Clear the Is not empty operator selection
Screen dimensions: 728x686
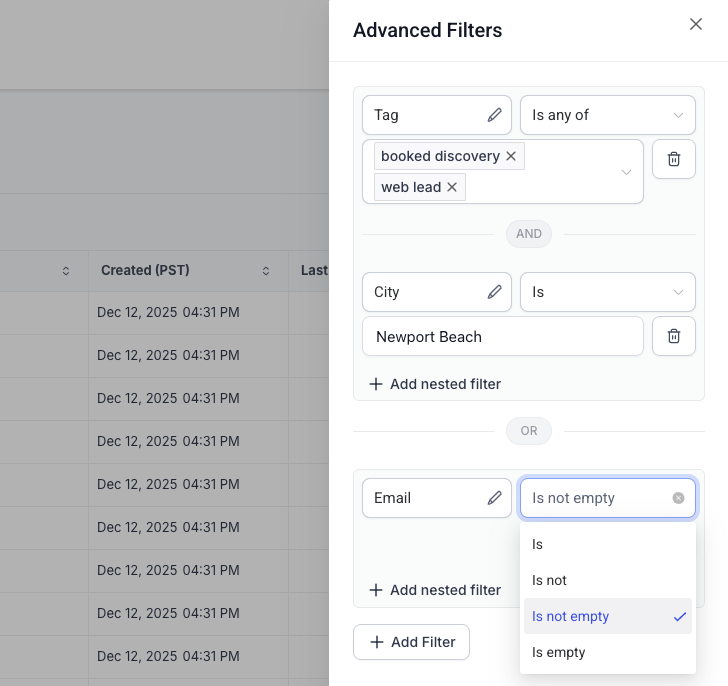click(678, 498)
